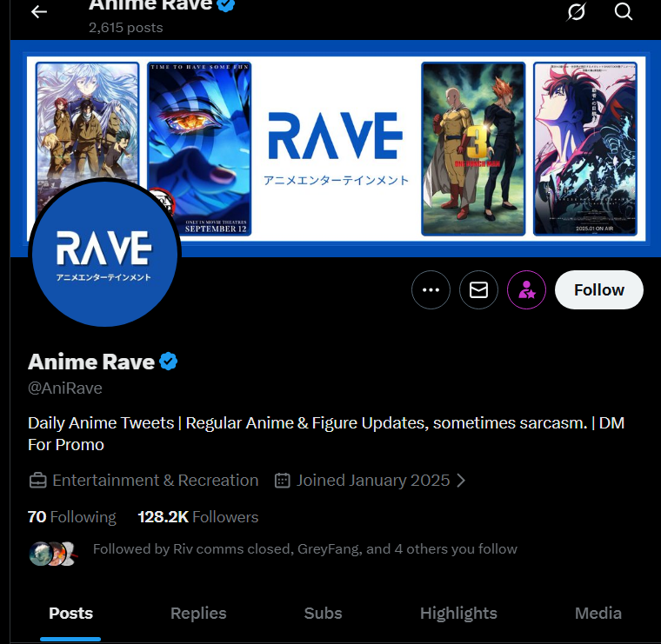661x644 pixels.
Task: Switch to the Posts tab
Action: 70,614
